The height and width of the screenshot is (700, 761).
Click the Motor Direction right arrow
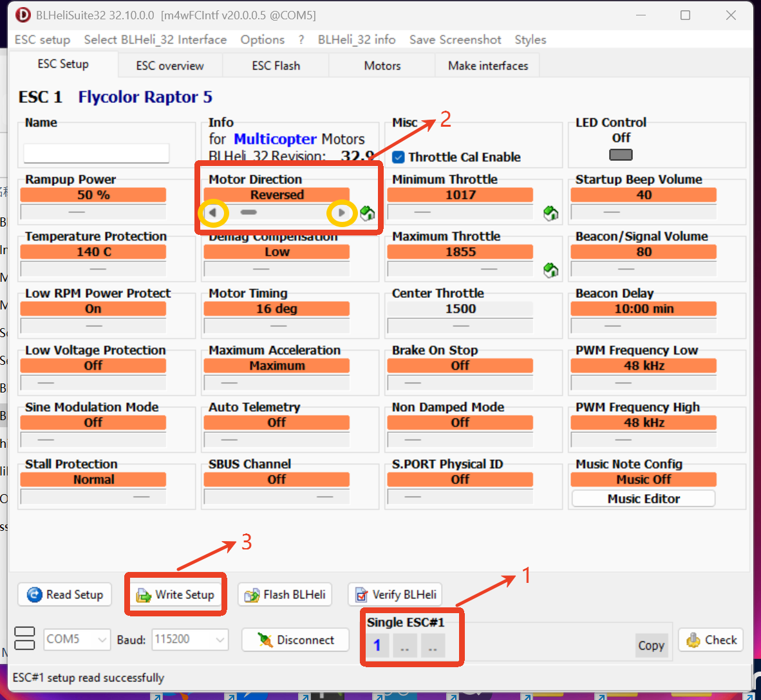tap(342, 212)
